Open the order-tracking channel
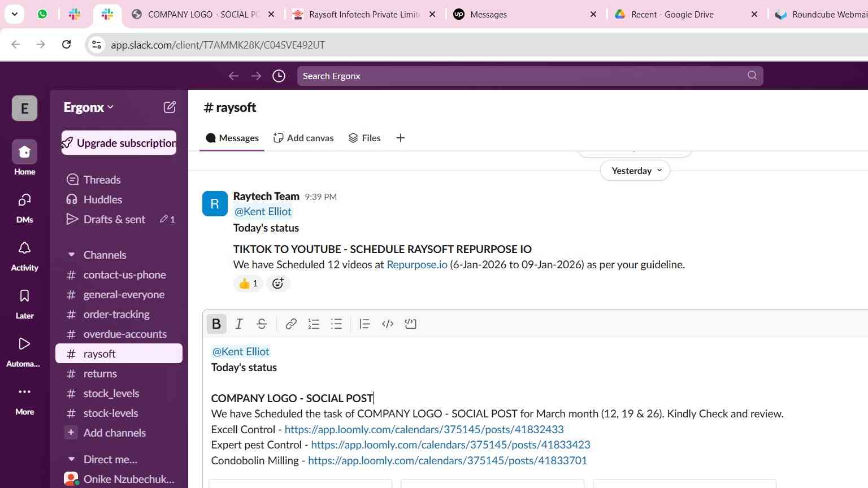 click(119, 314)
